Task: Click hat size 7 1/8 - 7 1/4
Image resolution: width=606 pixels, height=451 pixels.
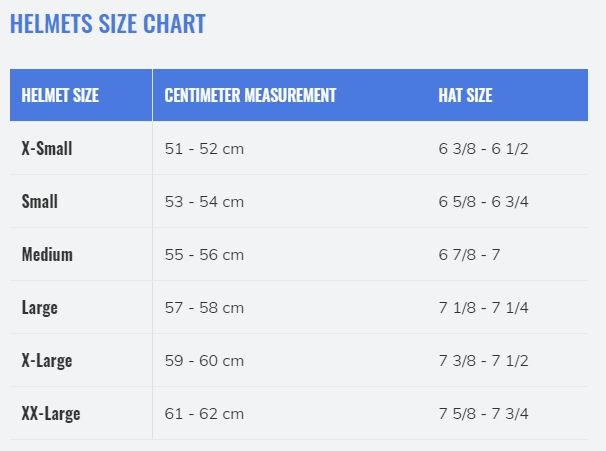Action: click(x=483, y=308)
